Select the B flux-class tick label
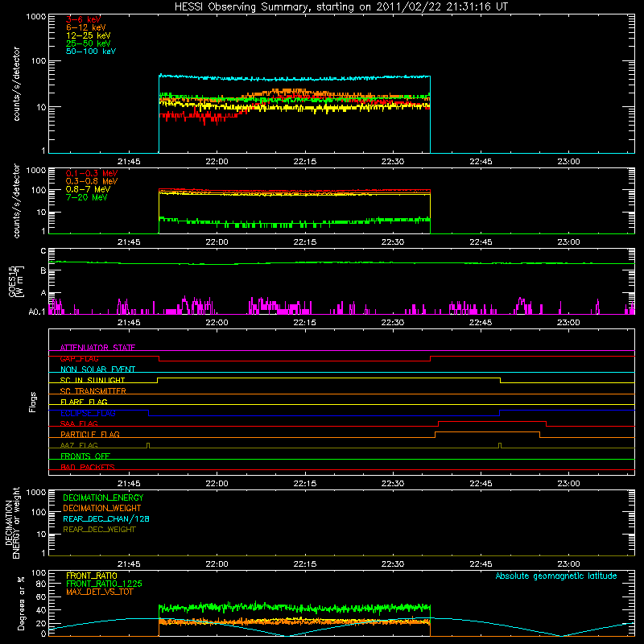 pos(43,271)
